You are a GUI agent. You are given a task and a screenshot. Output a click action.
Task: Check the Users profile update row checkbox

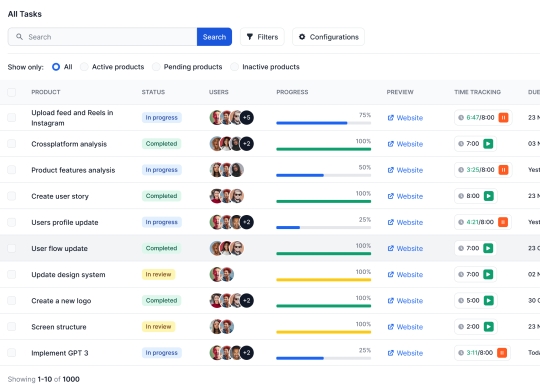coord(12,222)
